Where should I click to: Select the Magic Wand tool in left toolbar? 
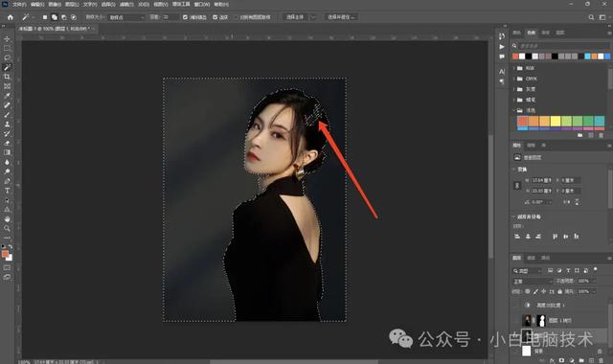pyautogui.click(x=7, y=67)
